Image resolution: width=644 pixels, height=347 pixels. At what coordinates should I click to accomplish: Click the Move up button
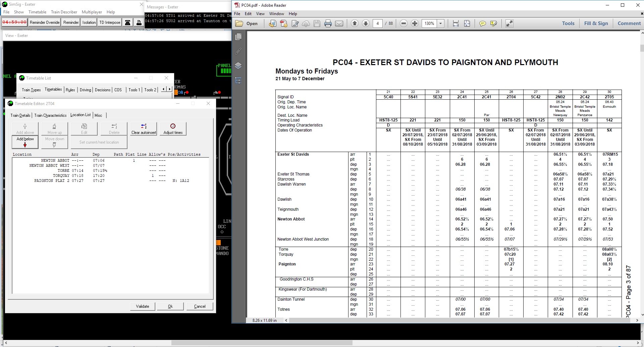pyautogui.click(x=55, y=129)
